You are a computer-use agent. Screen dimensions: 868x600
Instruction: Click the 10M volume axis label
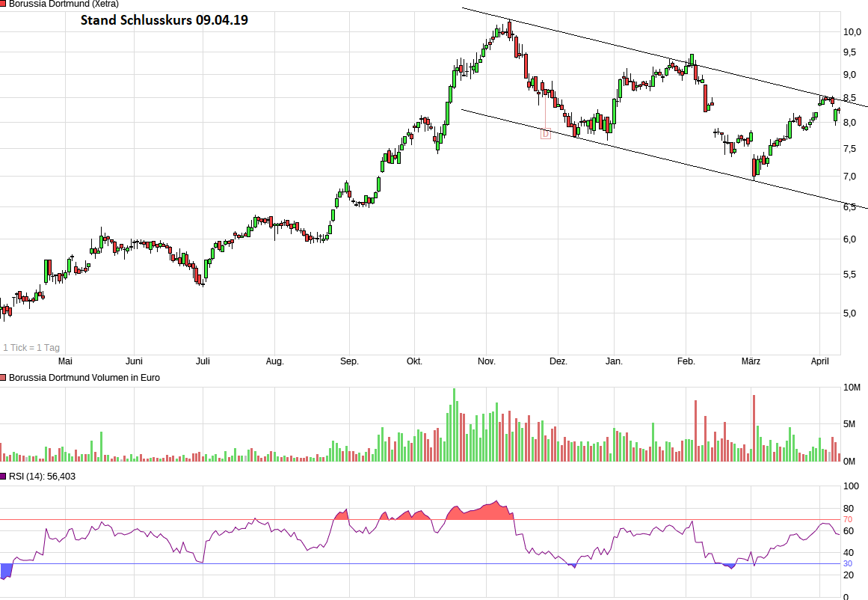[852, 388]
